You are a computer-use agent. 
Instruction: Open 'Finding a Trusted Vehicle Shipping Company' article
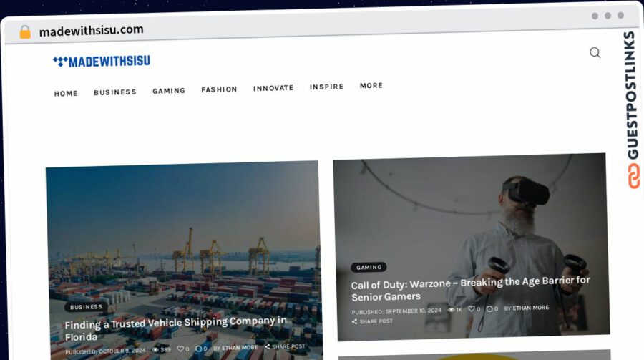(x=176, y=328)
